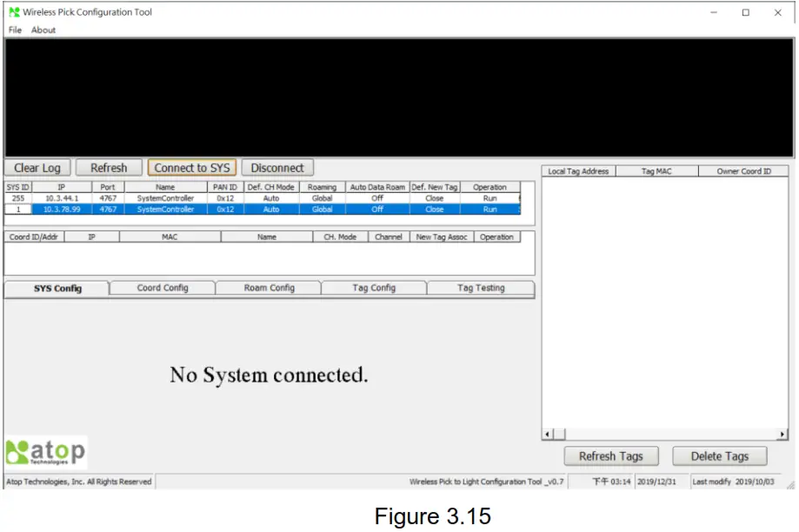
Task: Click the CH. Mode column header
Action: pyautogui.click(x=340, y=237)
